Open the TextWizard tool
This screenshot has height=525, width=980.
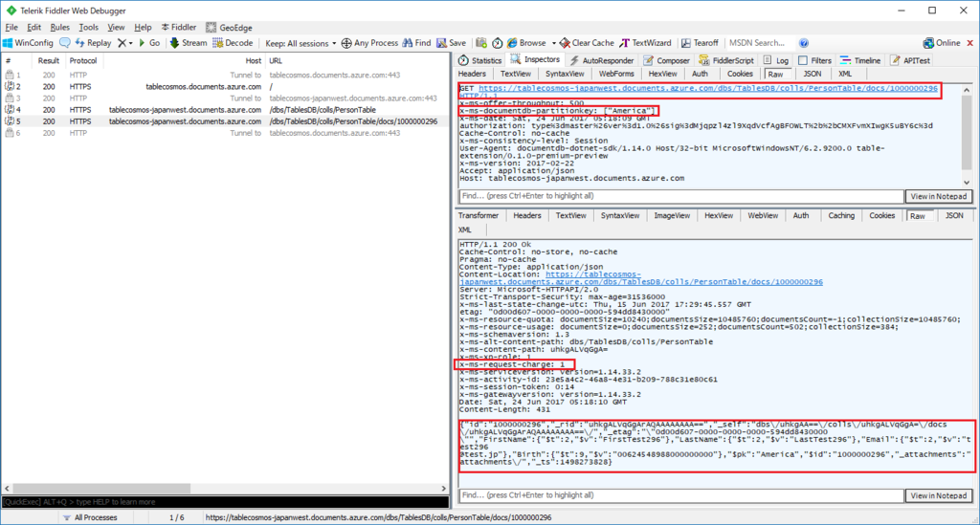645,43
